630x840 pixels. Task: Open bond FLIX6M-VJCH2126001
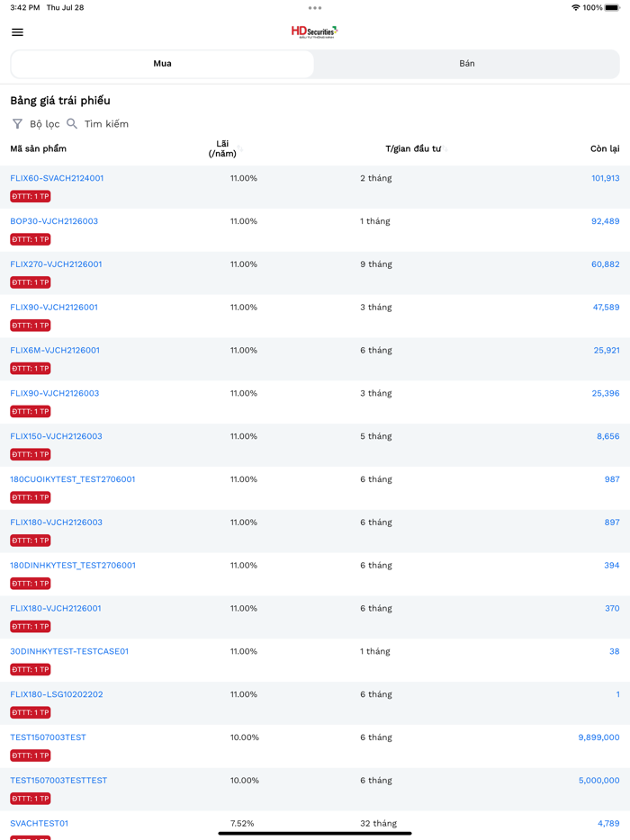tap(55, 351)
